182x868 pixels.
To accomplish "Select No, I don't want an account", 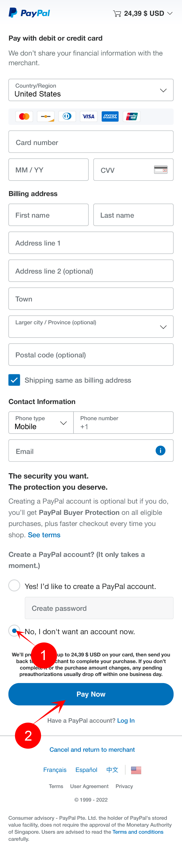I will [14, 631].
